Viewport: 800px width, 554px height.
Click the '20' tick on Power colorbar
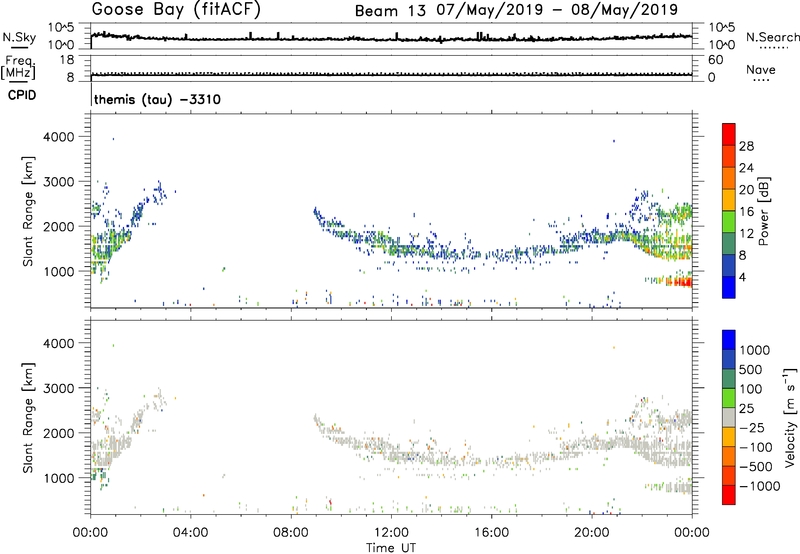click(x=746, y=190)
